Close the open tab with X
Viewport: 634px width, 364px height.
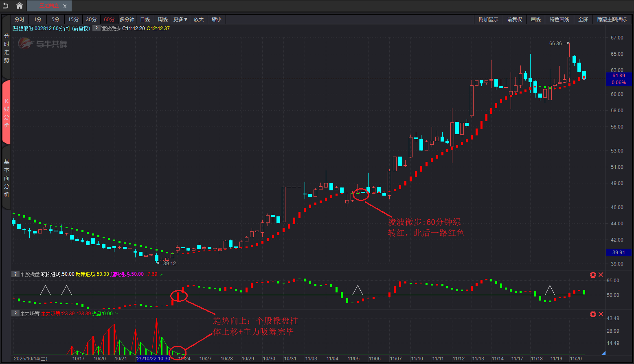(65, 6)
